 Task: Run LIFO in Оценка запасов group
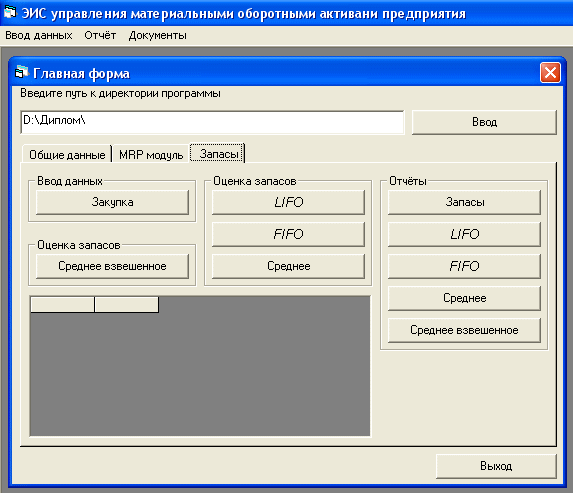[288, 202]
